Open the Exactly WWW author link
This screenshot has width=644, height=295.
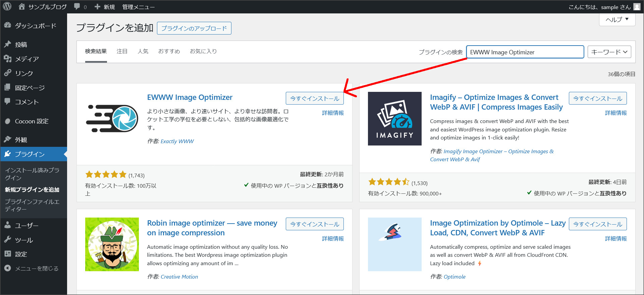pos(177,141)
